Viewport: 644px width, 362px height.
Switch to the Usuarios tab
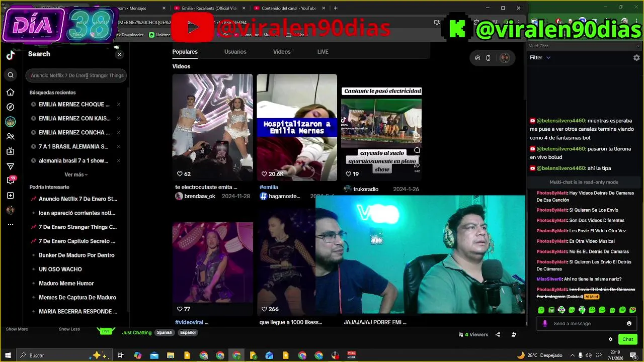[235, 52]
